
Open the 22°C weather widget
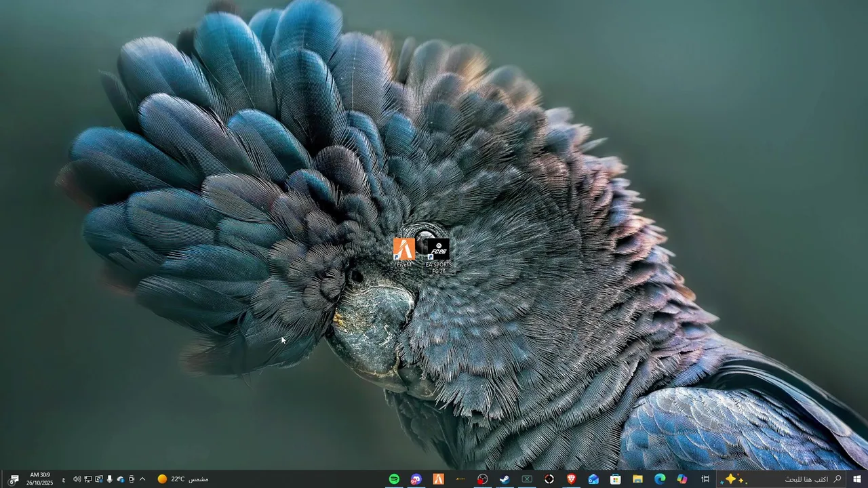point(183,479)
